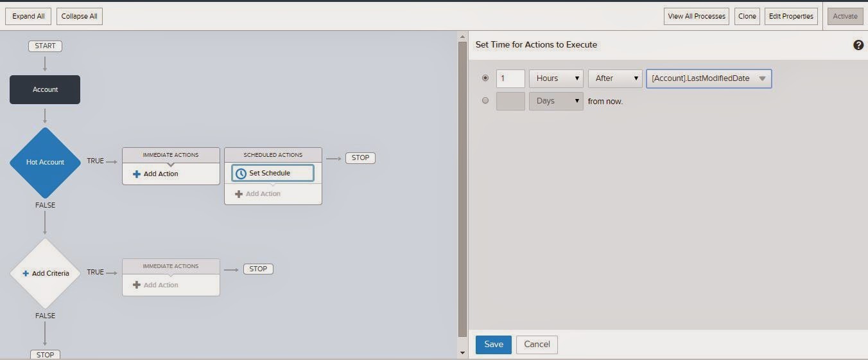Click the plus icon on Add Criteria diamond
This screenshot has width=868, height=360.
coord(26,273)
